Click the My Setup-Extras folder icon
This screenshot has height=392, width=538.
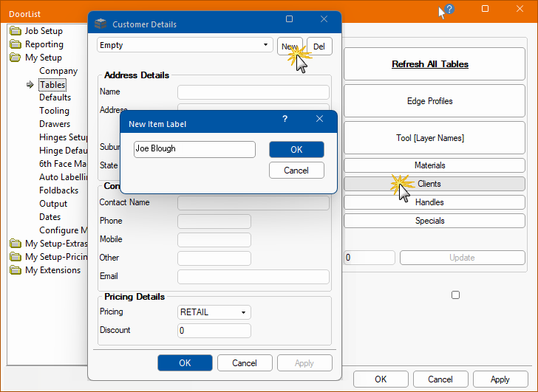click(x=16, y=244)
